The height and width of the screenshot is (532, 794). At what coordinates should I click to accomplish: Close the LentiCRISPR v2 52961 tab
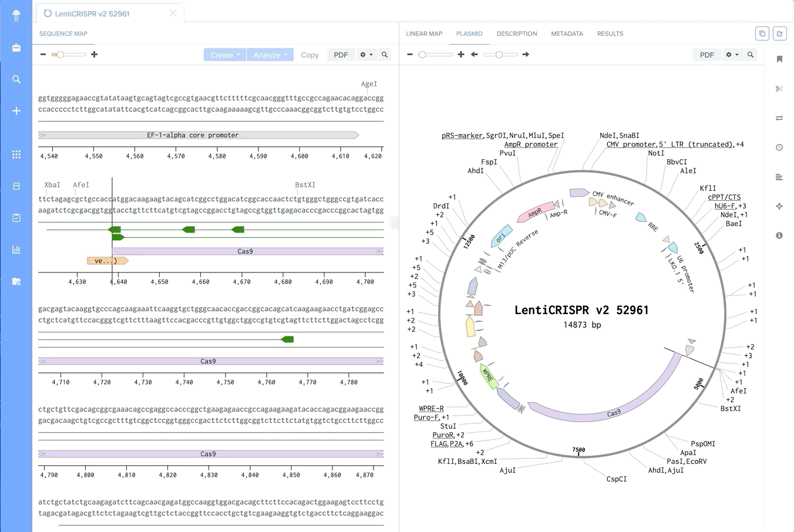[173, 13]
